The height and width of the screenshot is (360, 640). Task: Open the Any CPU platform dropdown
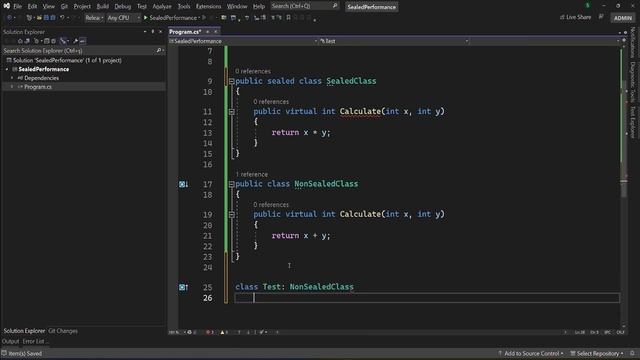tap(123, 18)
